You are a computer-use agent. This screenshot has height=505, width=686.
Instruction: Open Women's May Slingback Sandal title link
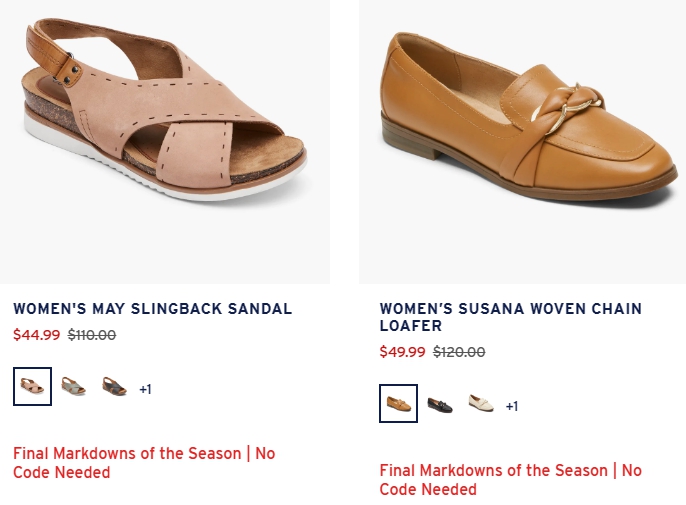click(152, 309)
